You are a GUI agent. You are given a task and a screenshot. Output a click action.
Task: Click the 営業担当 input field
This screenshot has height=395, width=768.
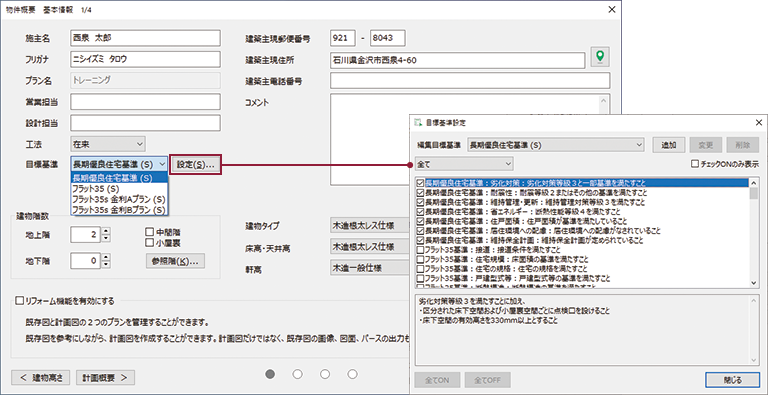[x=145, y=101]
